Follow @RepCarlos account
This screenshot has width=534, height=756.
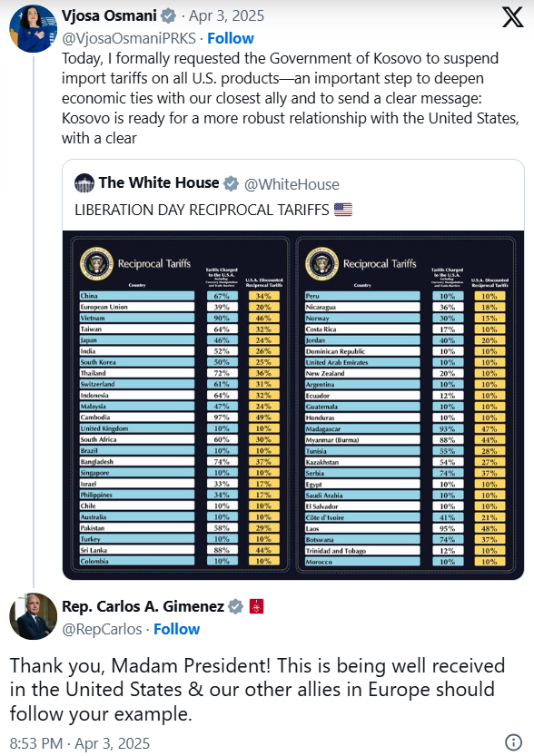[176, 629]
